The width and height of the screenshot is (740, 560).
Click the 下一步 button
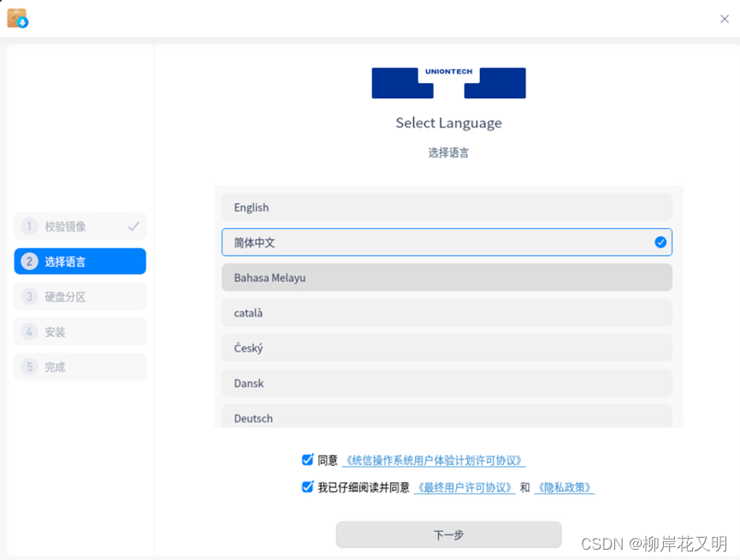(x=448, y=534)
